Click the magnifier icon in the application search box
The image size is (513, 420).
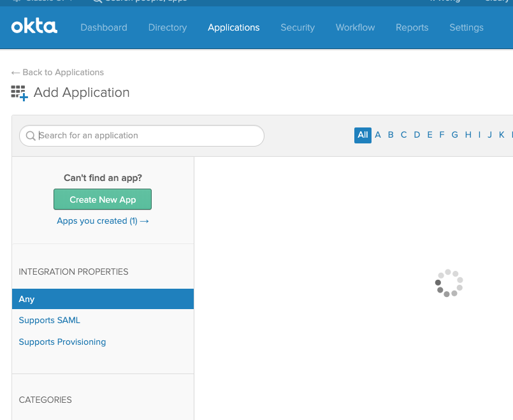click(31, 136)
